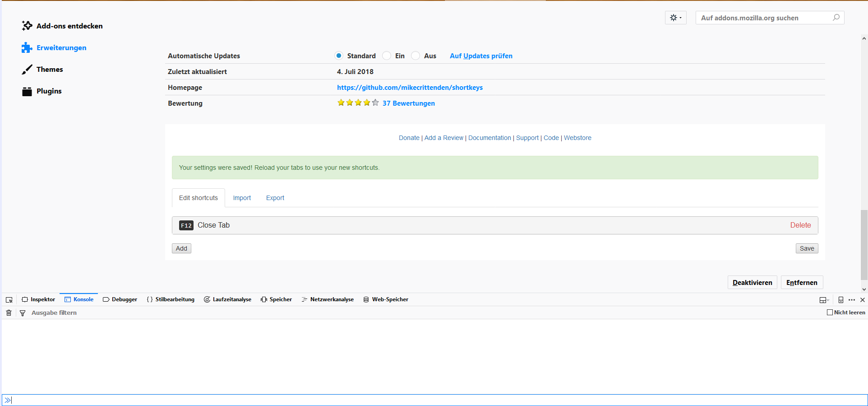Click the element picker icon in devtools
The width and height of the screenshot is (868, 406).
[x=9, y=300]
